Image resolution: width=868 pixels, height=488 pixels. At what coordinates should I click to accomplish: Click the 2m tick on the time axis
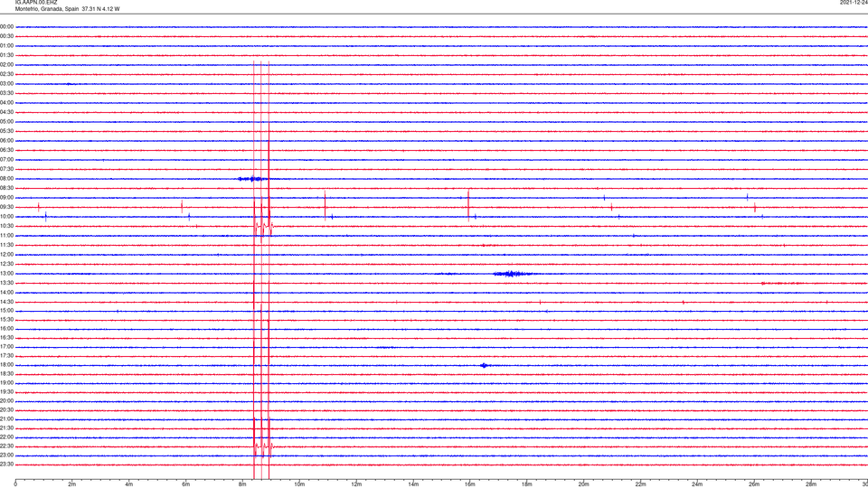72,484
